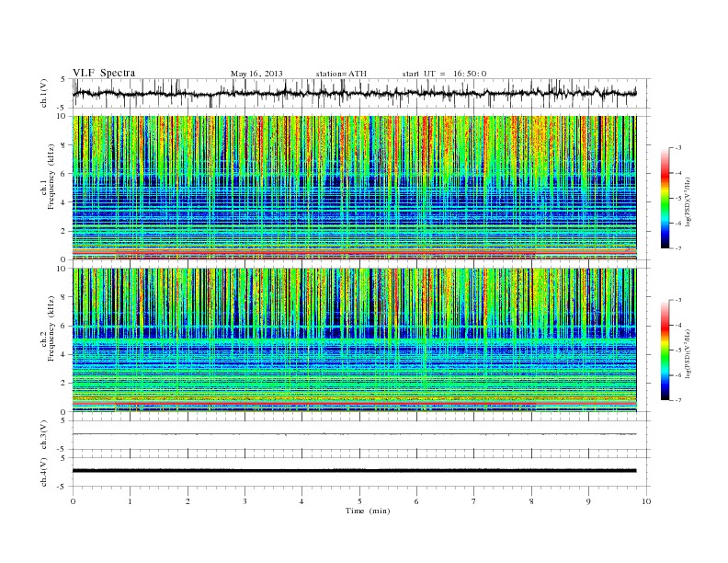This screenshot has width=728, height=563.
Task: Click the ch.4 thick voltage trace
Action: pos(354,471)
